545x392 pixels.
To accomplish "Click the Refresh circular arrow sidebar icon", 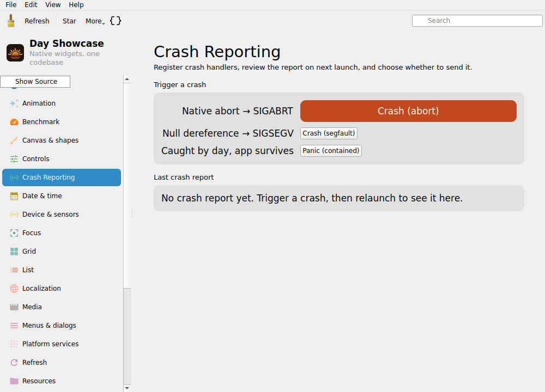I will 14,363.
